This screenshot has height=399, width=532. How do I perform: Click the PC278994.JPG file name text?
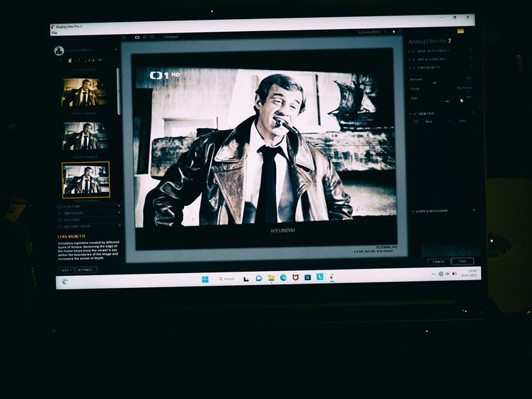(x=386, y=248)
